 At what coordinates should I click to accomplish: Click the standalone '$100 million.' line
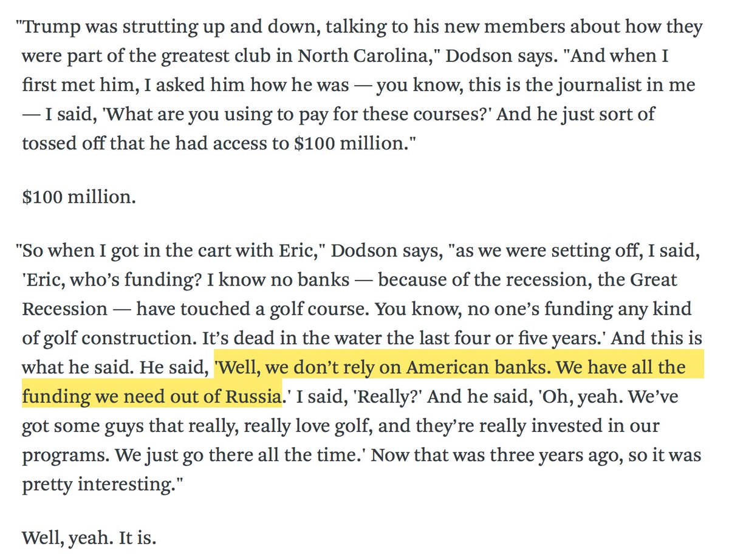pyautogui.click(x=78, y=197)
